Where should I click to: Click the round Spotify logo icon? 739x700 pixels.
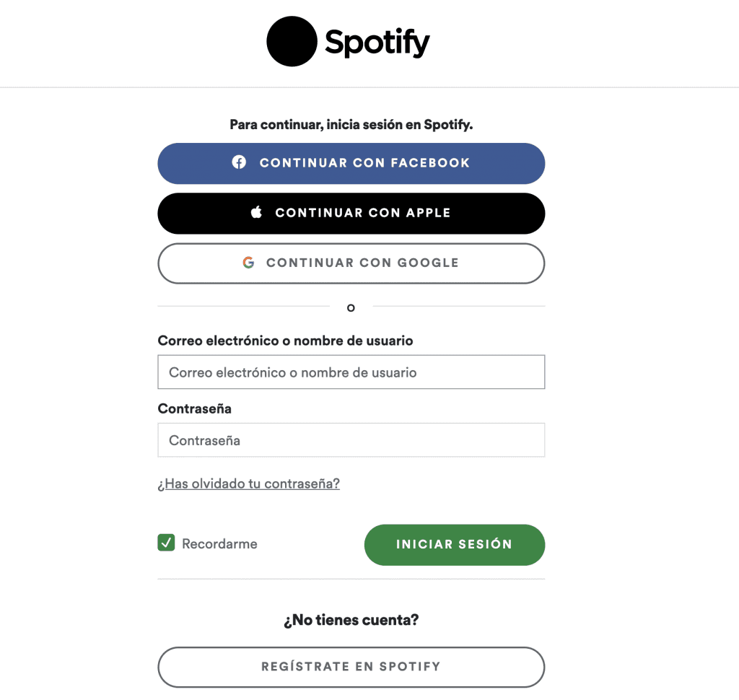tap(292, 42)
